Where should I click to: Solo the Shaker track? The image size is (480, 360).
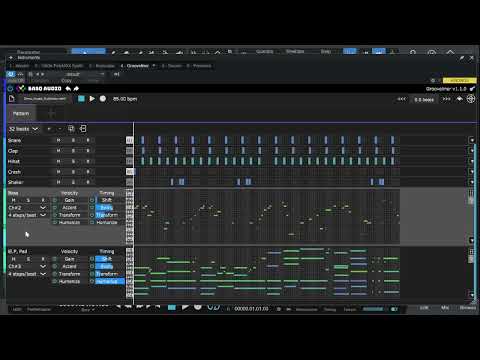click(73, 182)
